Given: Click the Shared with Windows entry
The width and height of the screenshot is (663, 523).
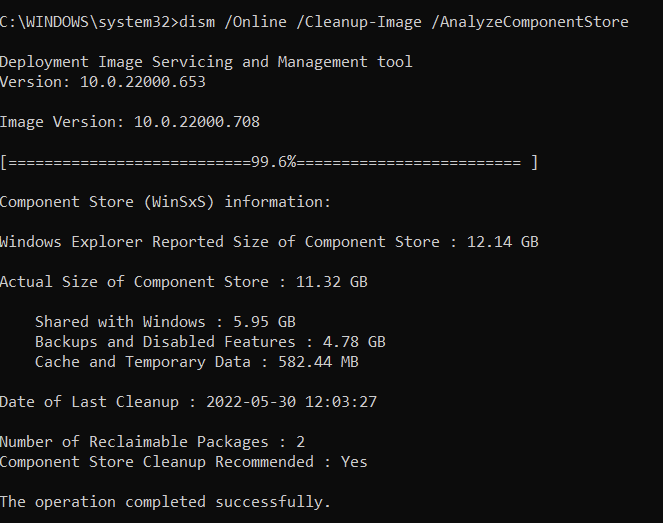Looking at the screenshot, I should pyautogui.click(x=165, y=322).
